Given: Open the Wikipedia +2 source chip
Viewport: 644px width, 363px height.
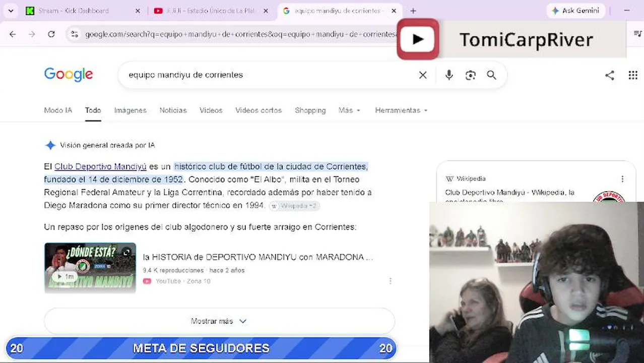Looking at the screenshot, I should [294, 206].
